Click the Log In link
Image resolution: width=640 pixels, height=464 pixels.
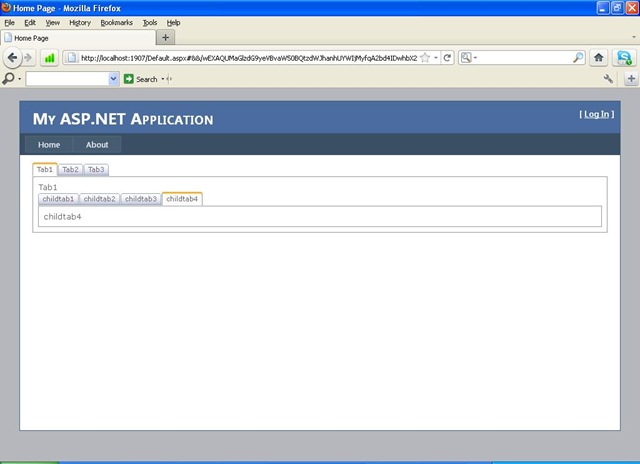[596, 114]
